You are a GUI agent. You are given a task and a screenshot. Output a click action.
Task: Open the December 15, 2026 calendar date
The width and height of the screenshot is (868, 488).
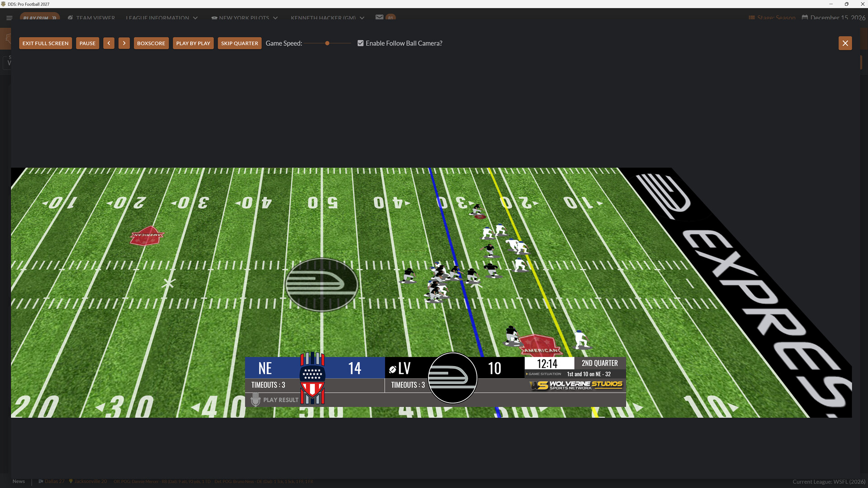point(834,18)
